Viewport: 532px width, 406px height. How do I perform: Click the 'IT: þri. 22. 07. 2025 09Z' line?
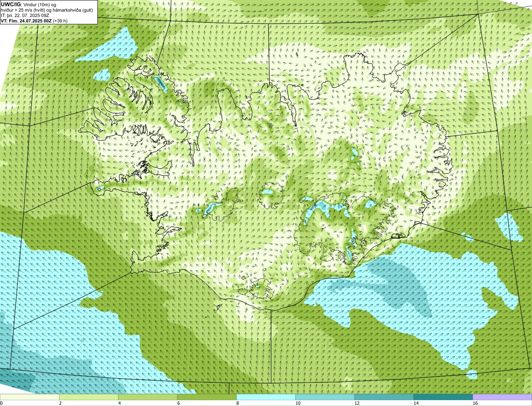pos(25,15)
